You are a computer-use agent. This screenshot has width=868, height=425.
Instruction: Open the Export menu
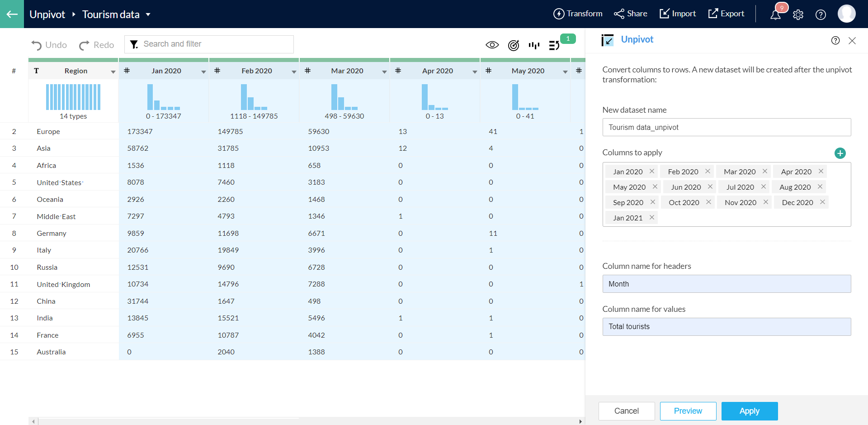click(x=726, y=14)
